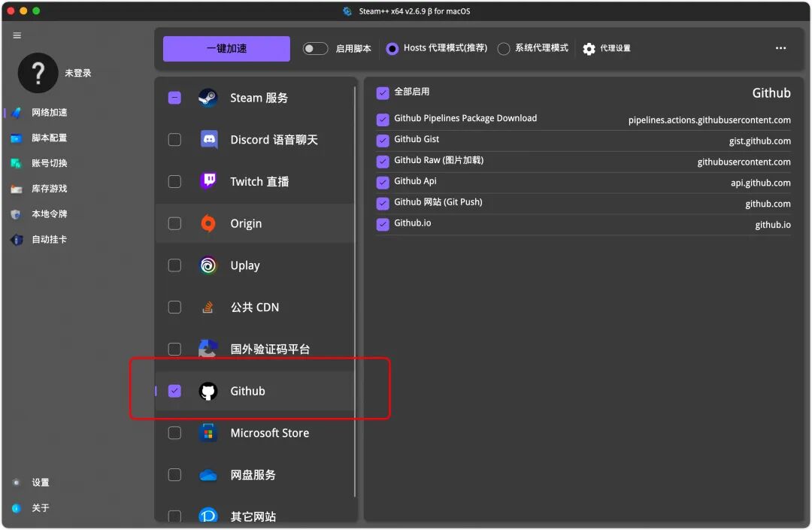Click the Twitch logo icon
812x530 pixels.
208,181
